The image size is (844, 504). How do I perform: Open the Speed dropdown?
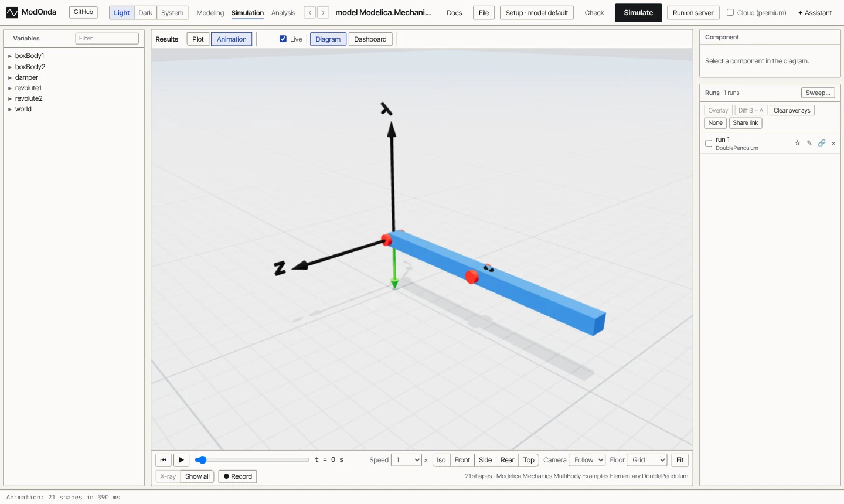point(407,460)
